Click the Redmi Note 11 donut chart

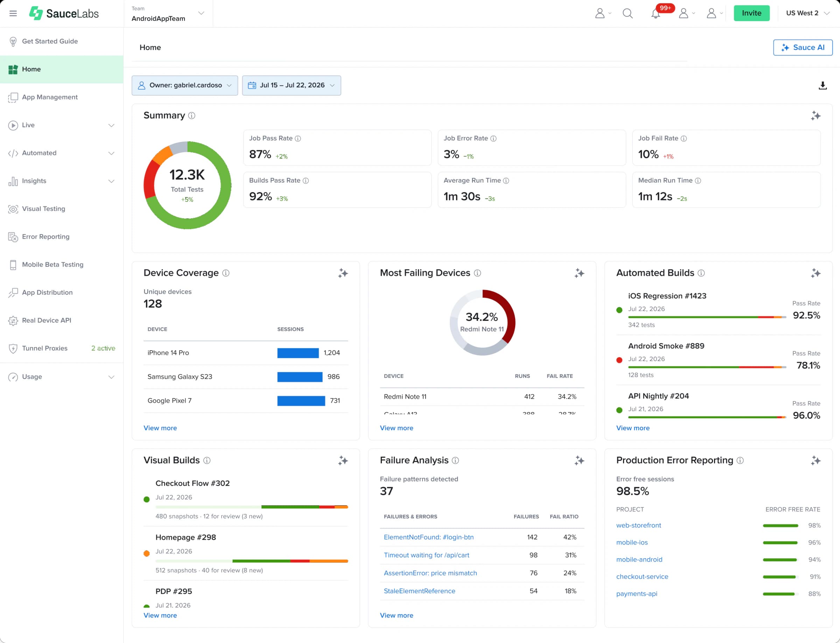tap(482, 323)
